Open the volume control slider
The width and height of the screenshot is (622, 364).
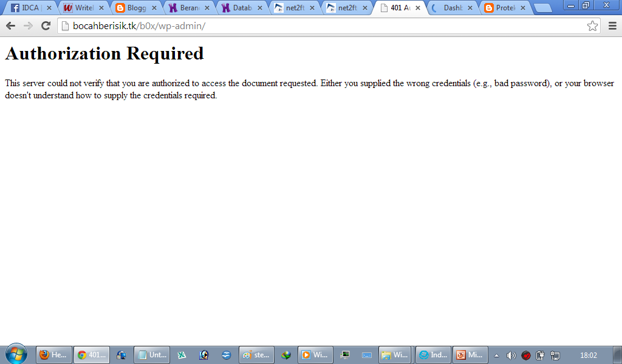point(510,354)
